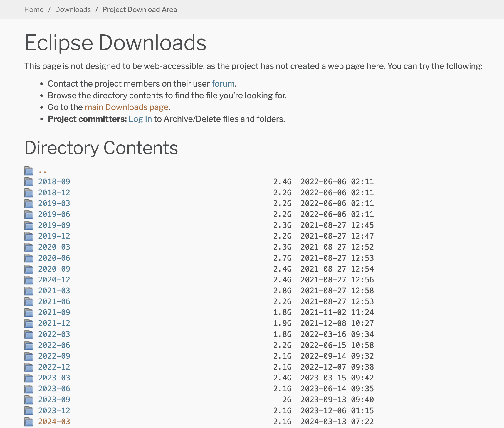Click the folder icon beside 2022-09
504x428 pixels.
tap(29, 356)
